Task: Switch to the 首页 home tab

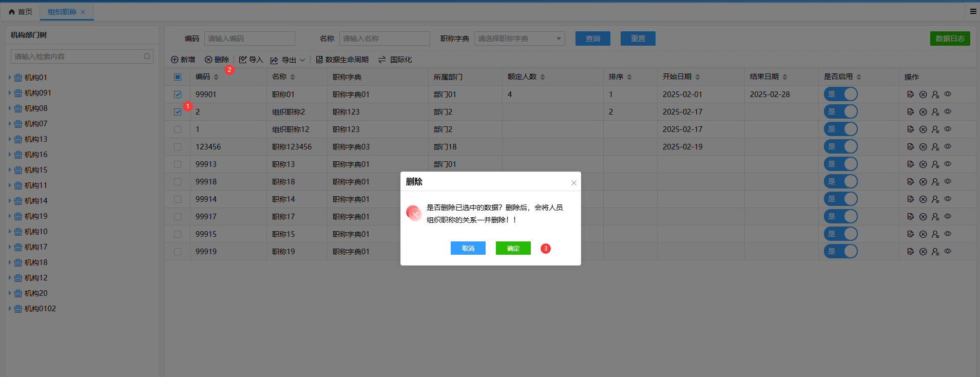Action: 21,12
